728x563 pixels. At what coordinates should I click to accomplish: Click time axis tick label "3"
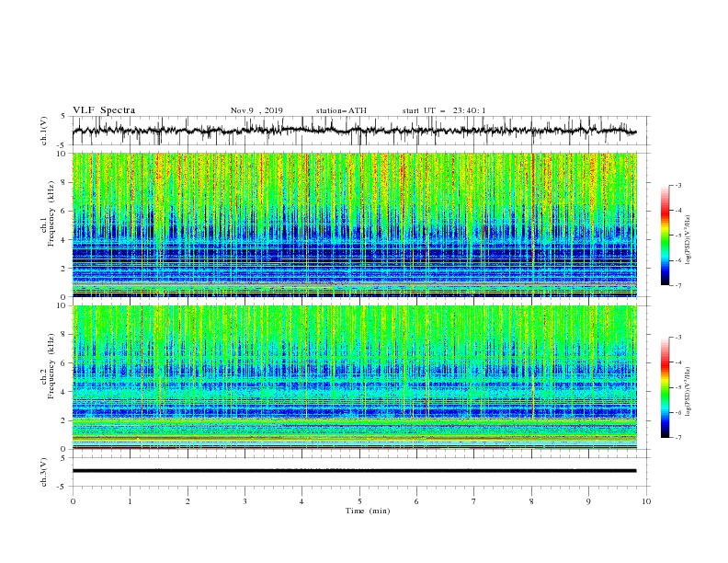click(245, 501)
